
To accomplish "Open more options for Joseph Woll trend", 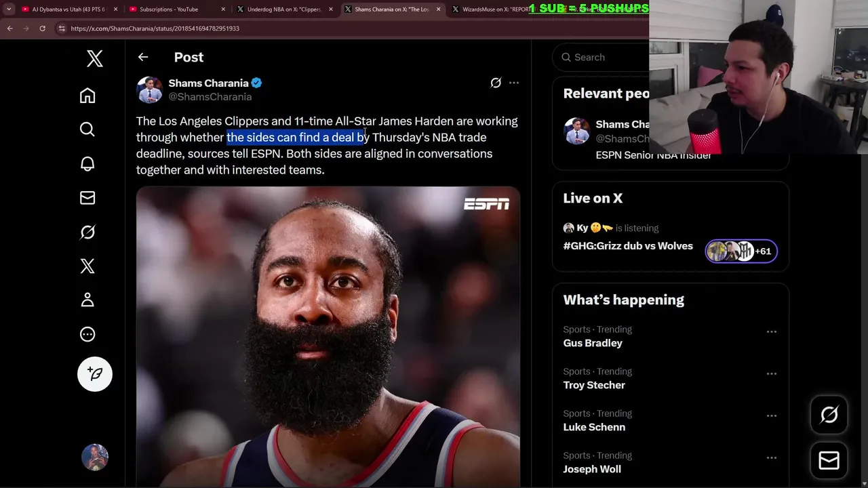I will [771, 458].
